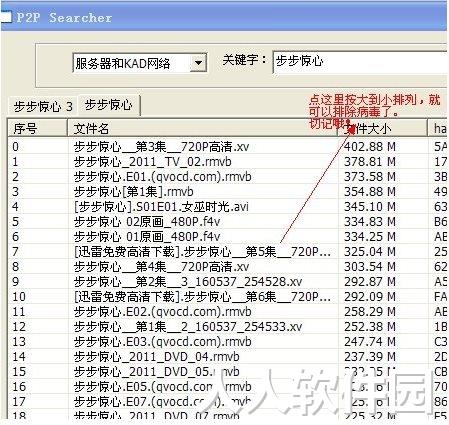449x425 pixels.
Task: Click row number 0 in 序号 column
Action: tap(16, 147)
